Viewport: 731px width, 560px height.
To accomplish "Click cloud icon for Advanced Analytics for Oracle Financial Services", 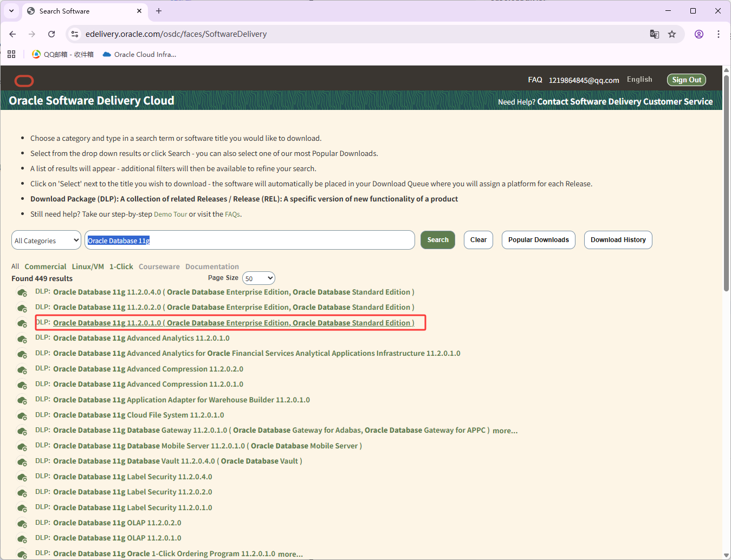I will (x=22, y=354).
